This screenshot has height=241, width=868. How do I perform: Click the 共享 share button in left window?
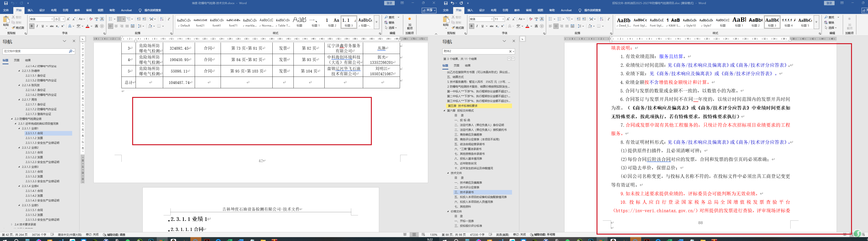429,11
